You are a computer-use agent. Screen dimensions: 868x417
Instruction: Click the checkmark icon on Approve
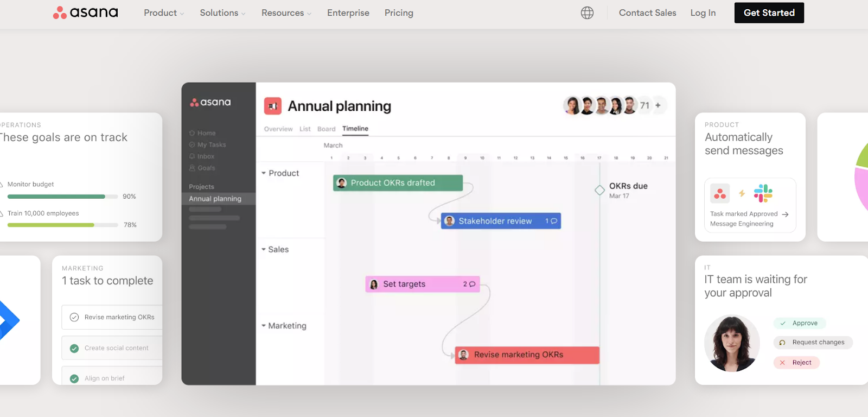(783, 323)
